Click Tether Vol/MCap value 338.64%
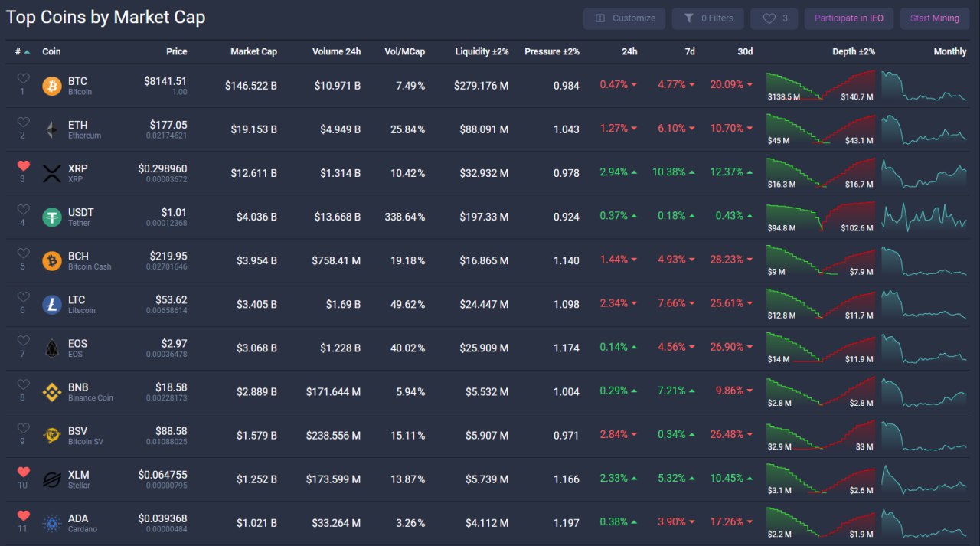 [404, 217]
